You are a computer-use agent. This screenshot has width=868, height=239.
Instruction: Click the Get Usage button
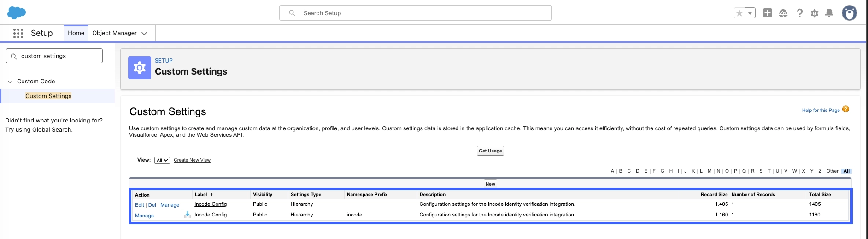tap(490, 151)
